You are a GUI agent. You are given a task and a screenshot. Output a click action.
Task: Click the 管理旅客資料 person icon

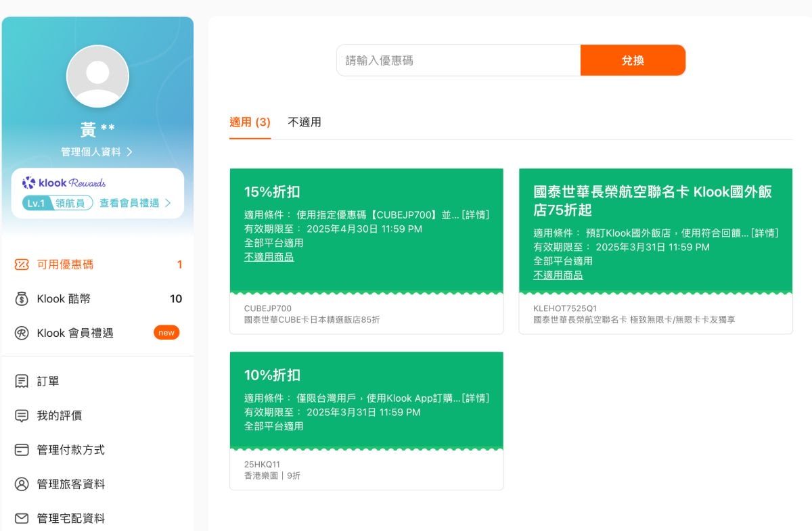[x=22, y=484]
